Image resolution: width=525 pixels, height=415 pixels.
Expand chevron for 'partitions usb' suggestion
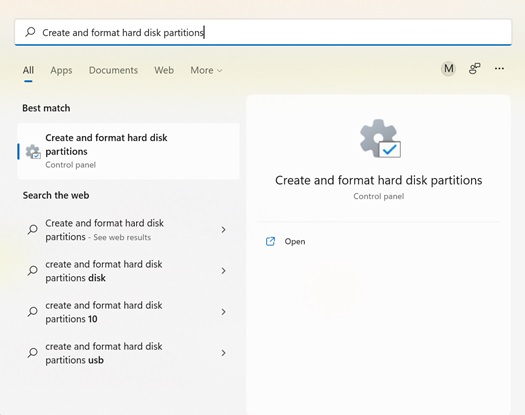coord(223,353)
